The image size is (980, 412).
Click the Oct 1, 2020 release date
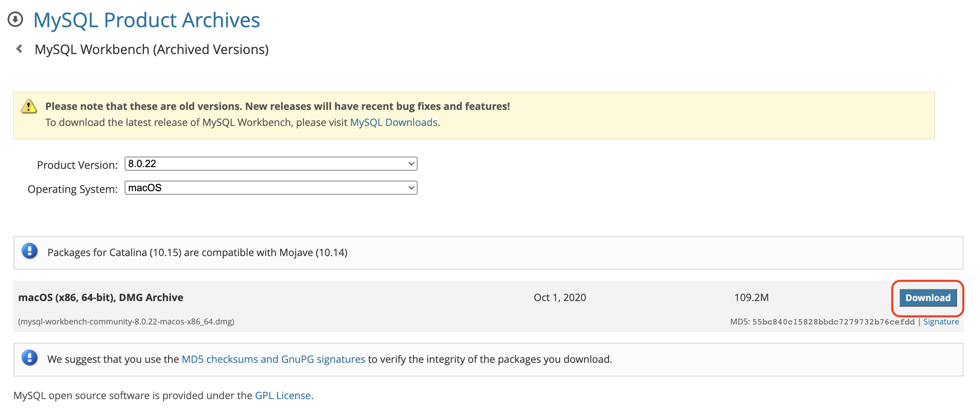pyautogui.click(x=560, y=297)
